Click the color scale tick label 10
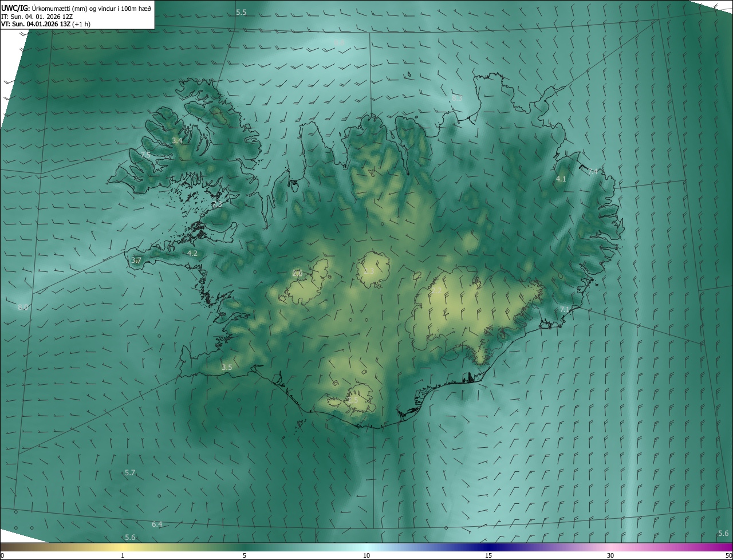 366,555
